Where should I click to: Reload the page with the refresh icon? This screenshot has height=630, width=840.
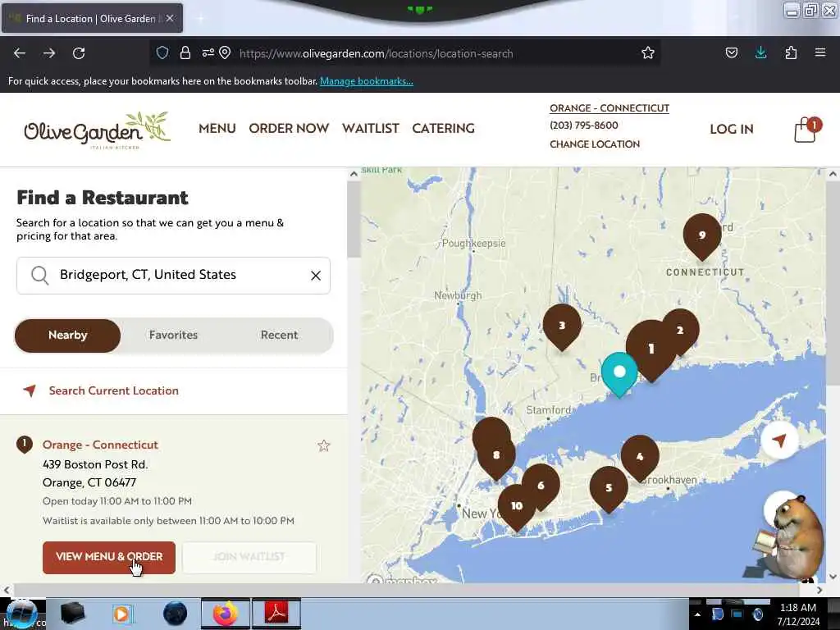point(79,53)
